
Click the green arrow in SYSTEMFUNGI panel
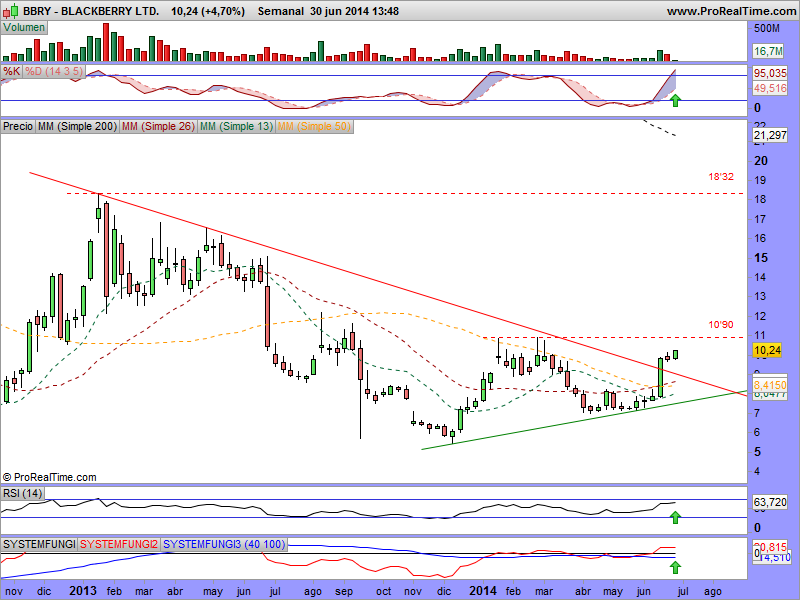tap(675, 566)
